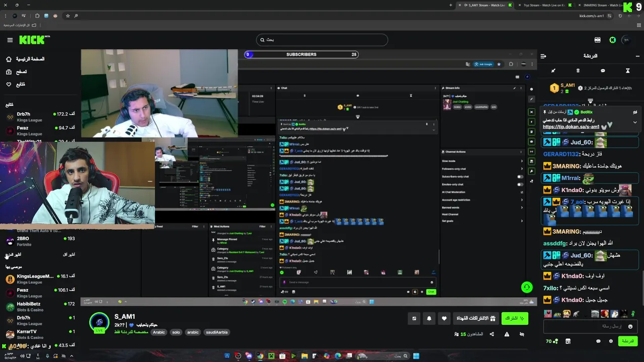Image resolution: width=644 pixels, height=362 pixels.
Task: Open the following متابع sidebar item
Action: pos(16,84)
